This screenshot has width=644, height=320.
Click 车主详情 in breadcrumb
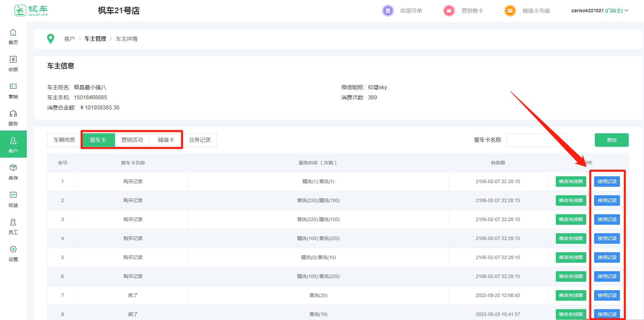pyautogui.click(x=127, y=39)
